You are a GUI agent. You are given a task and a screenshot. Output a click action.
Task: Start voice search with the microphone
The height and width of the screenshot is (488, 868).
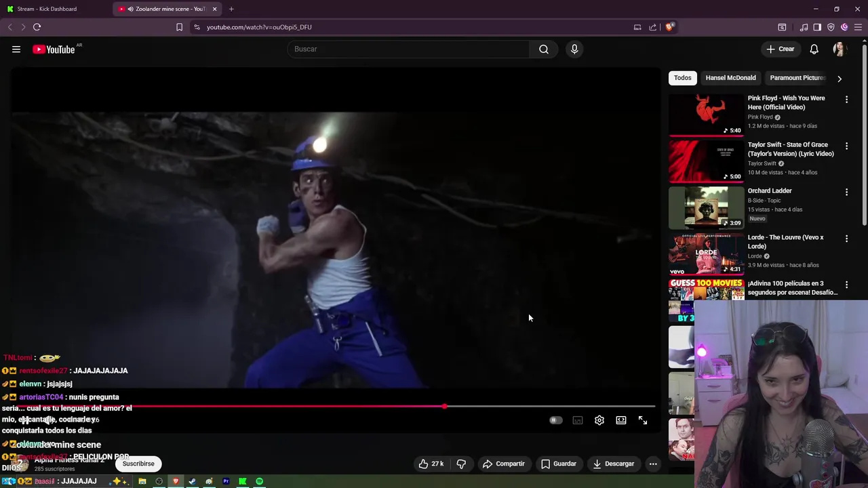(x=574, y=49)
